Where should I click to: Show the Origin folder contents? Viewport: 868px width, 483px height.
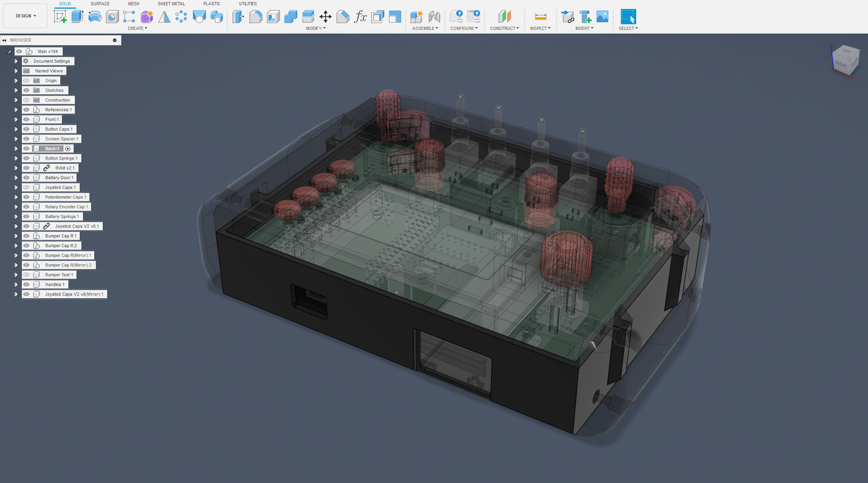point(16,80)
